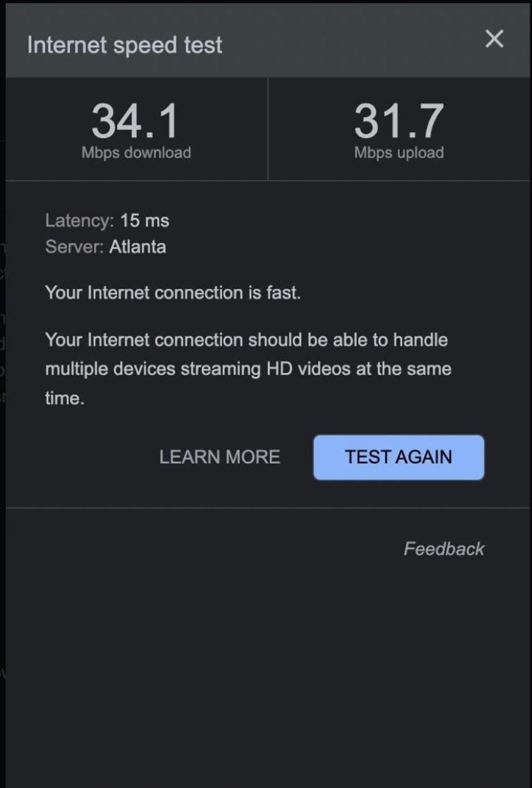
Task: Click the Mbps download label
Action: (136, 153)
